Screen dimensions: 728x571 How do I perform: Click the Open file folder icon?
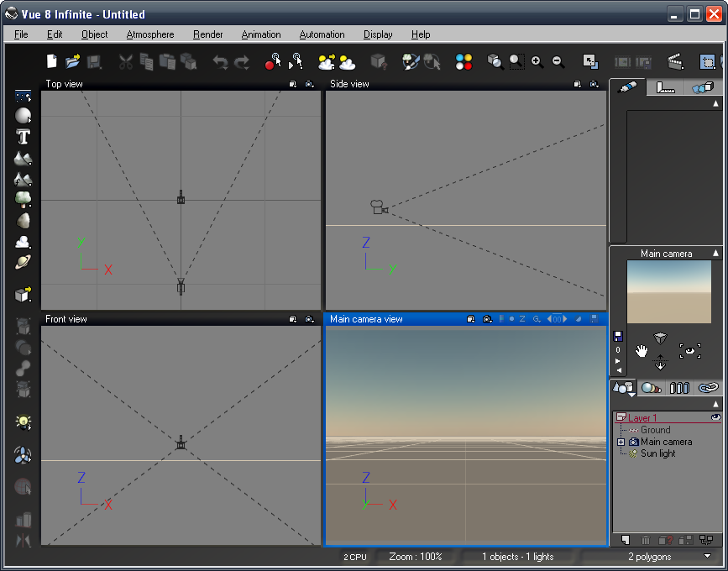coord(72,61)
